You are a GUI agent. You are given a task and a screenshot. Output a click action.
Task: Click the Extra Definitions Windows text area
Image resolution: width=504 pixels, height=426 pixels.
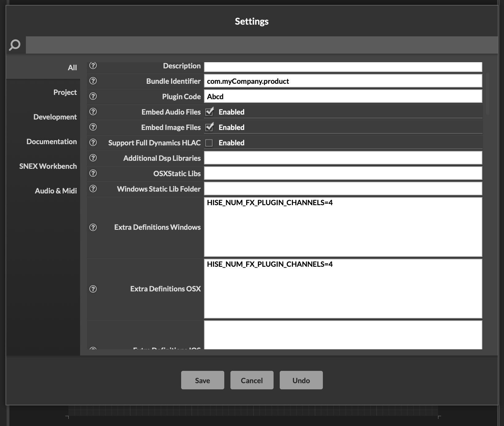click(x=343, y=227)
